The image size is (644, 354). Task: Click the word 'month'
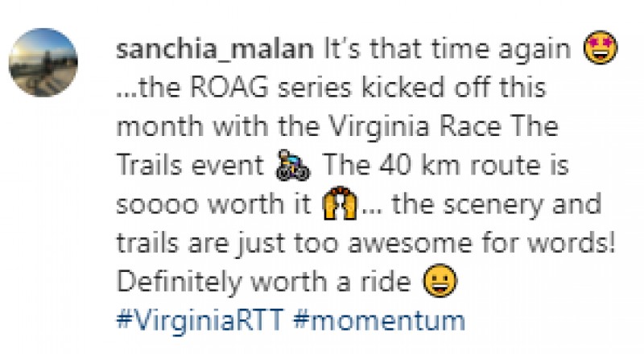click(x=159, y=126)
